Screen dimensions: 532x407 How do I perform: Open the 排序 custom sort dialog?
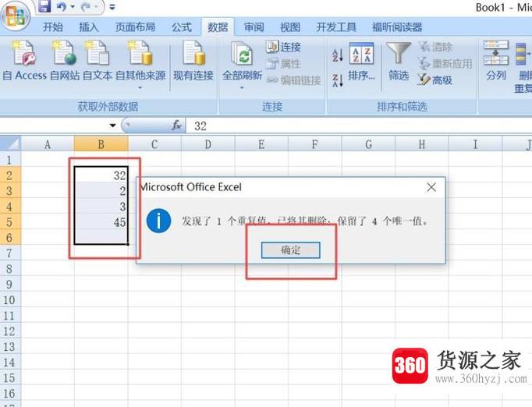pos(361,61)
